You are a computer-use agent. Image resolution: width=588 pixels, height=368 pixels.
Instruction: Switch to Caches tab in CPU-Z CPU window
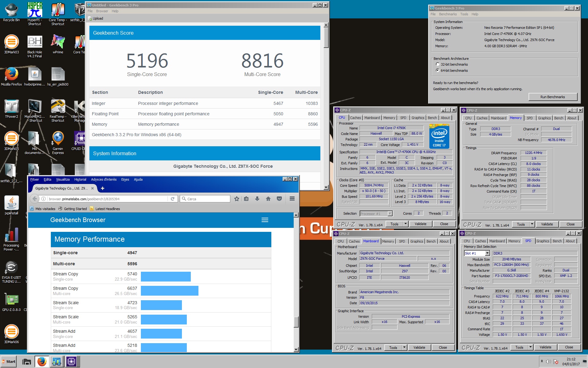pyautogui.click(x=355, y=118)
